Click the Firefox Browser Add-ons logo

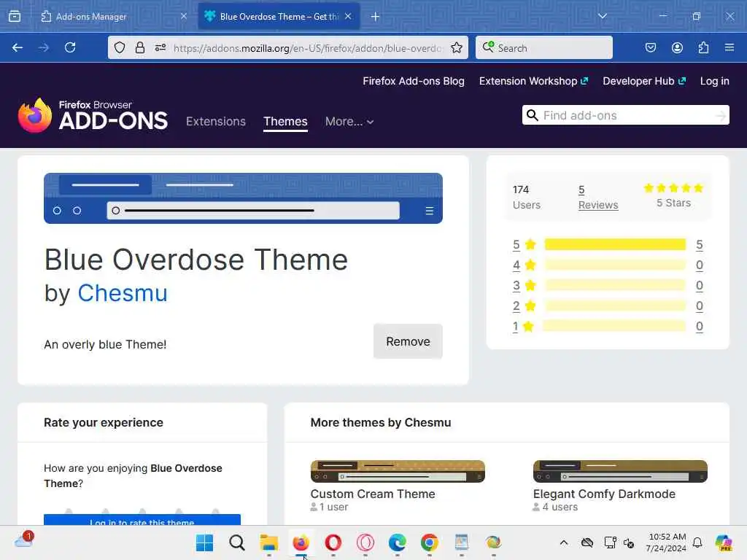[93, 116]
